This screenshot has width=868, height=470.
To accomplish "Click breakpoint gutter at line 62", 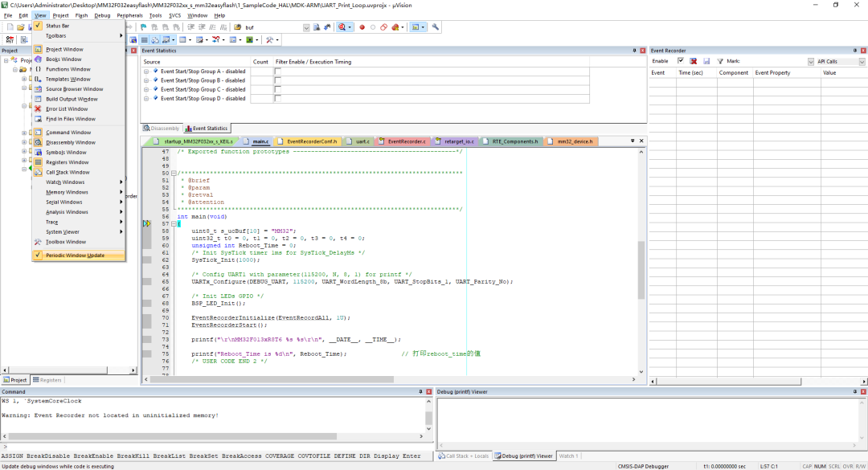I will coord(147,260).
